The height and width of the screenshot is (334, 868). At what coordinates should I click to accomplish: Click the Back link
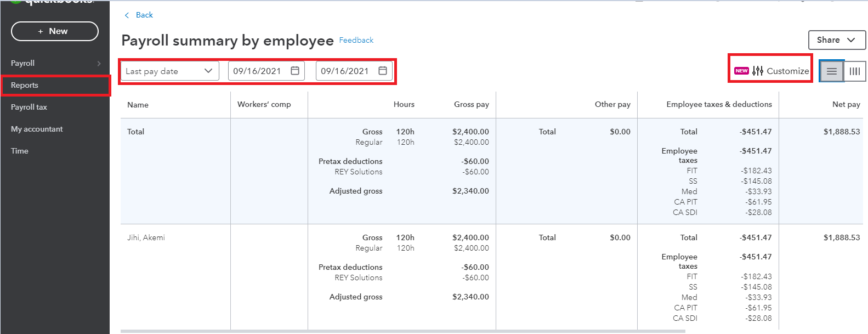pyautogui.click(x=144, y=15)
